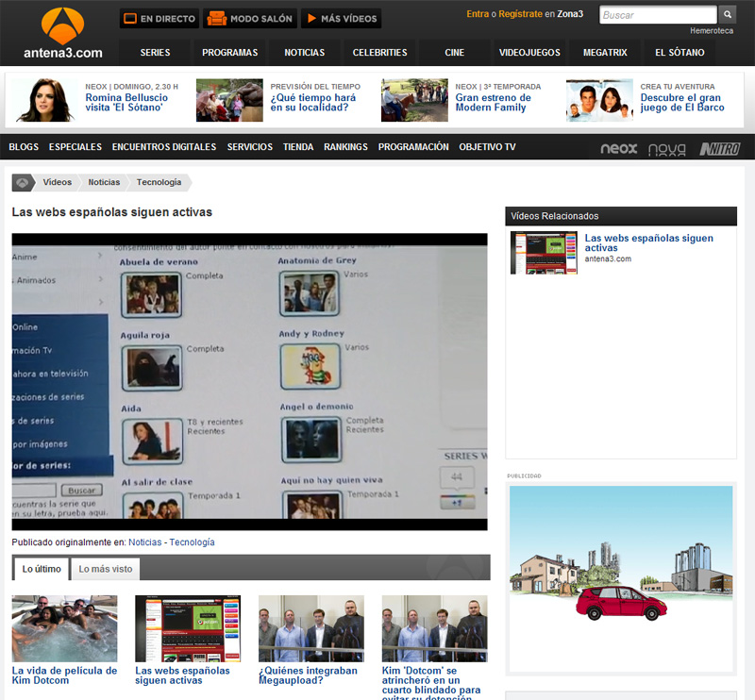This screenshot has height=700, width=755.
Task: Focus the Buscar search field
Action: [x=658, y=15]
